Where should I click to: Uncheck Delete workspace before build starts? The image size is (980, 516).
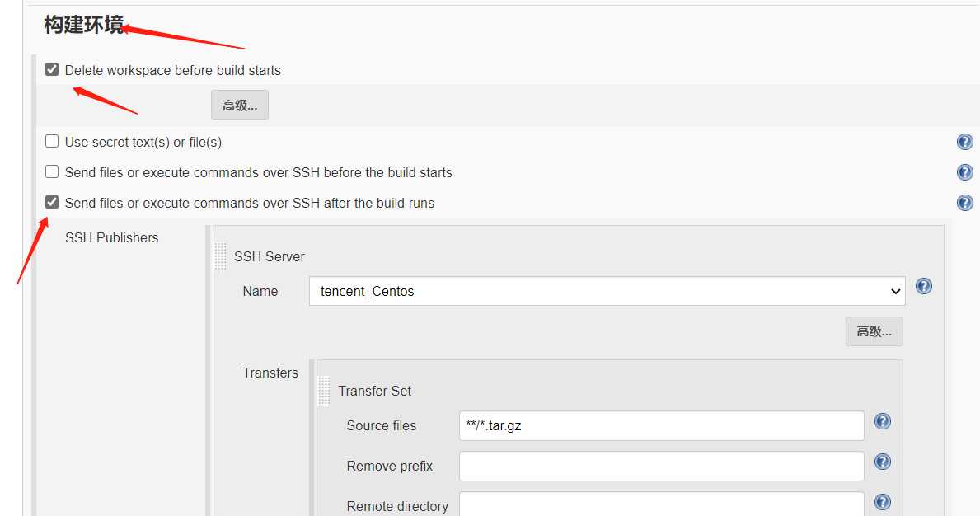point(52,69)
